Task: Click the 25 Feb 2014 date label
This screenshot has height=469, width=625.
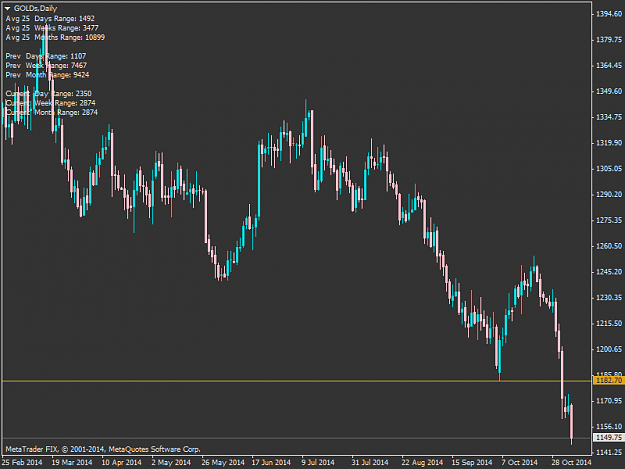Action: 22,463
